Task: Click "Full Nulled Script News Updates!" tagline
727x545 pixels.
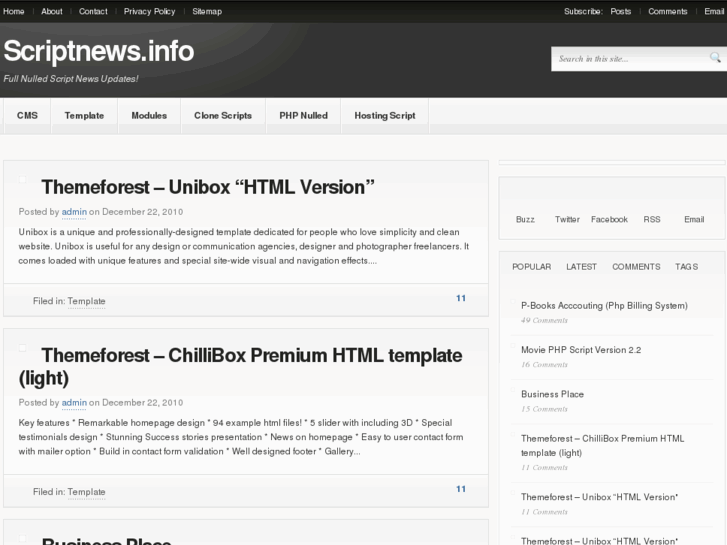Action: point(70,79)
